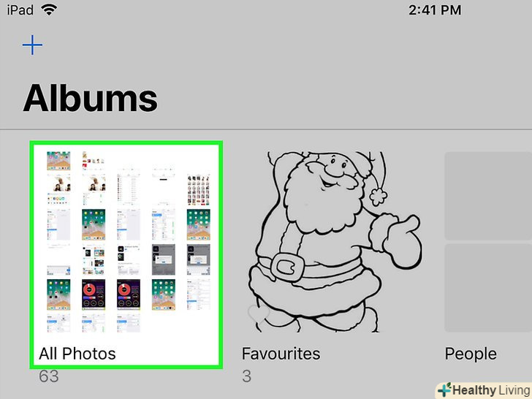Tap the blue plus icon to add album
Image resolution: width=532 pixels, height=399 pixels.
click(32, 45)
